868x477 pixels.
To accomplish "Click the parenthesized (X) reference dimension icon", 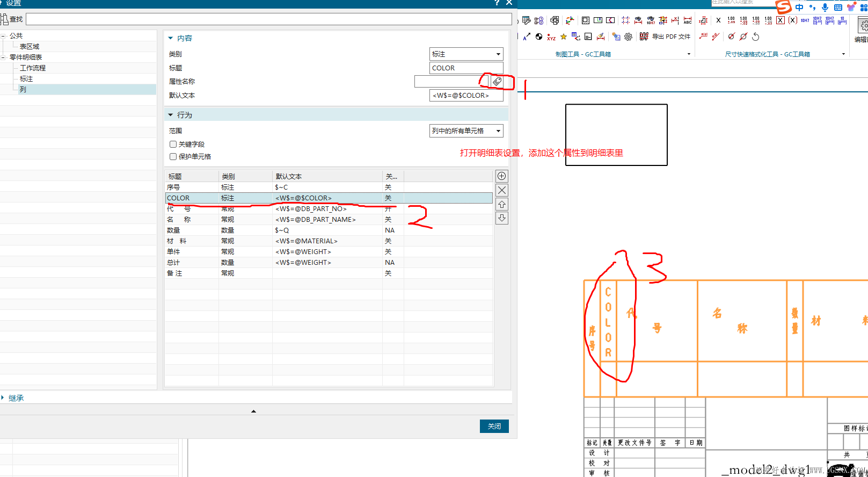I will 793,20.
